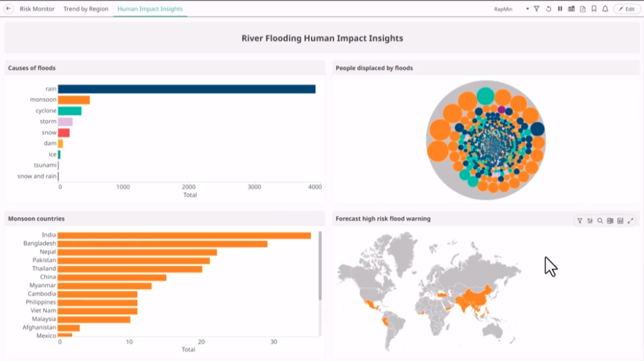This screenshot has height=361, width=644.
Task: Open the PDF export document icon
Action: point(582,9)
